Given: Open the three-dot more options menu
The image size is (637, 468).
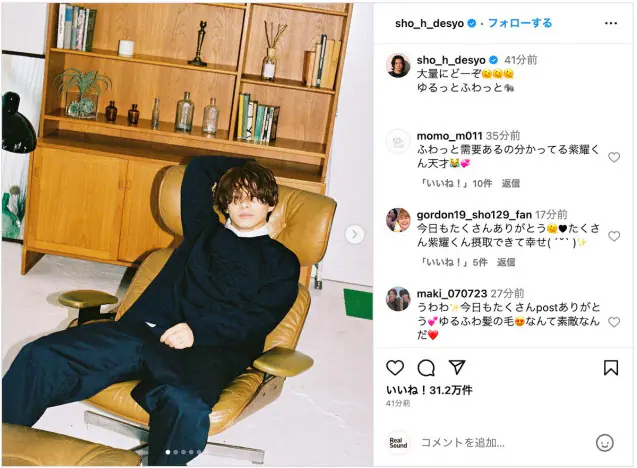Looking at the screenshot, I should click(611, 23).
